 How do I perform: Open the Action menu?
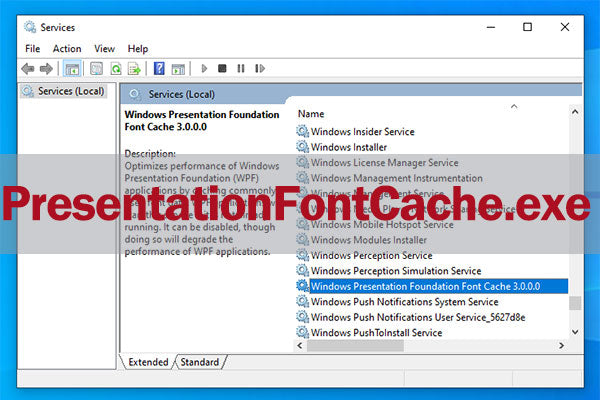pyautogui.click(x=67, y=49)
